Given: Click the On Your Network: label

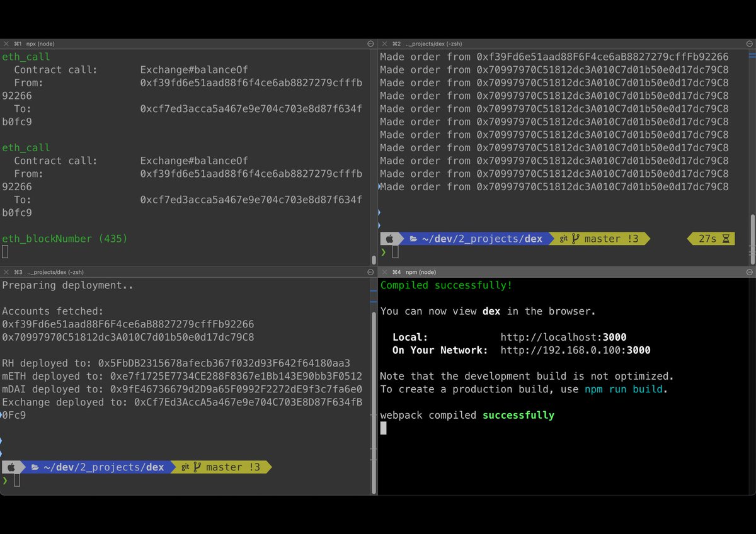Looking at the screenshot, I should 440,350.
